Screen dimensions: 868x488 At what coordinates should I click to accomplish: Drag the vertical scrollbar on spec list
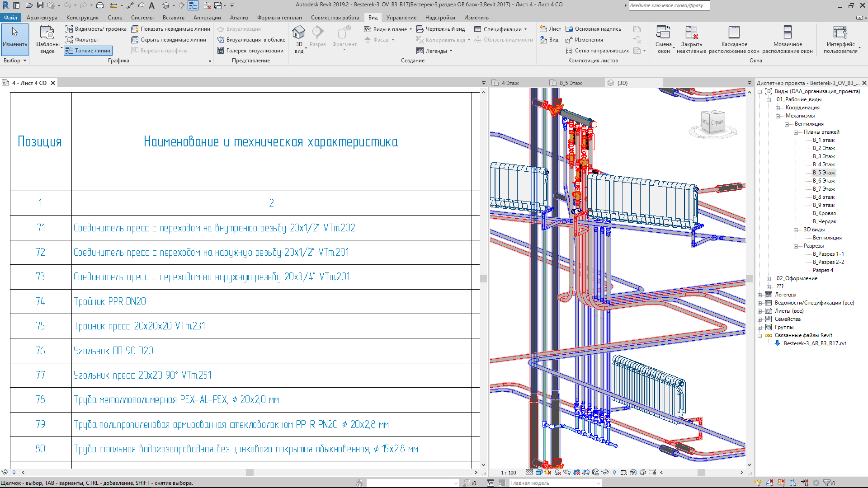tap(483, 278)
